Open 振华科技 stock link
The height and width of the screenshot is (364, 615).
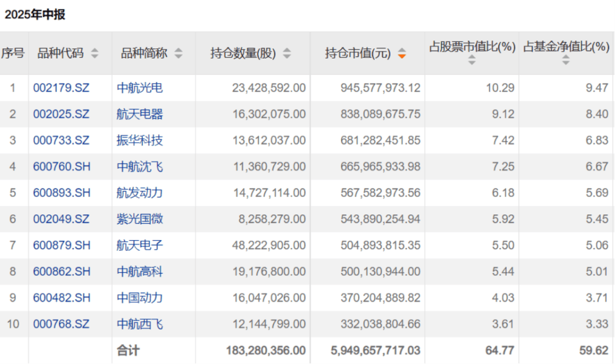[x=140, y=140]
